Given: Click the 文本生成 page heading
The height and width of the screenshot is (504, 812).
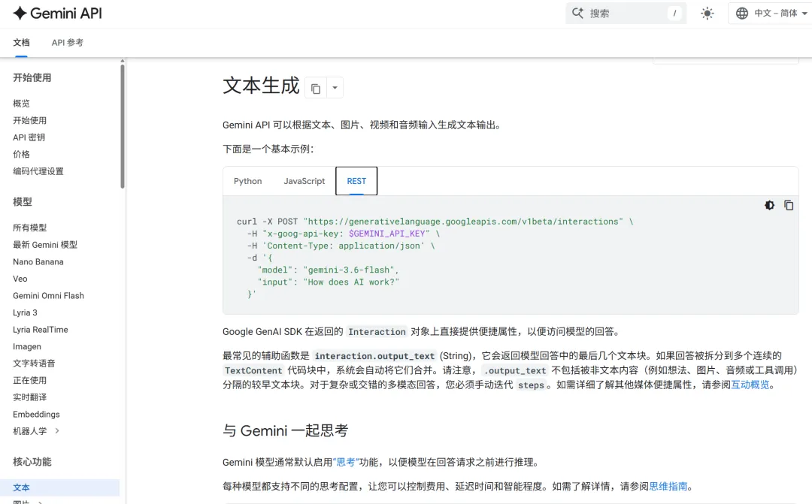Looking at the screenshot, I should click(x=261, y=86).
